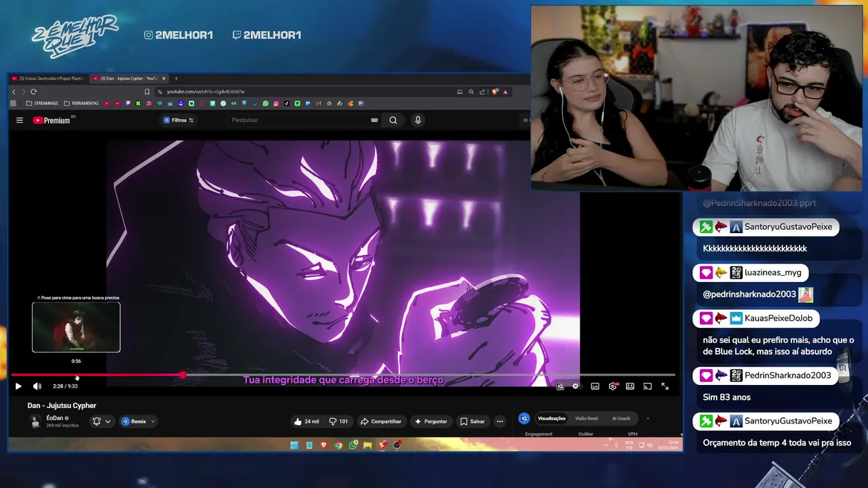Play the paused video
Viewport: 868px width, 488px height.
coord(18,386)
